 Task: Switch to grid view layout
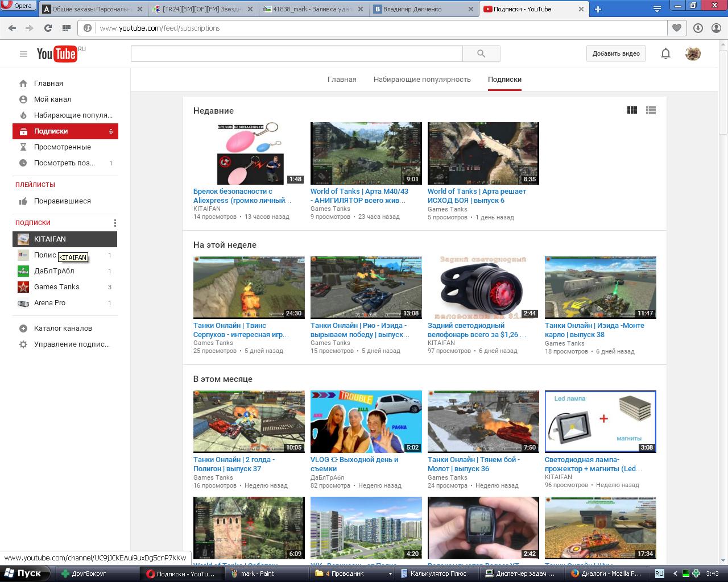click(x=632, y=110)
